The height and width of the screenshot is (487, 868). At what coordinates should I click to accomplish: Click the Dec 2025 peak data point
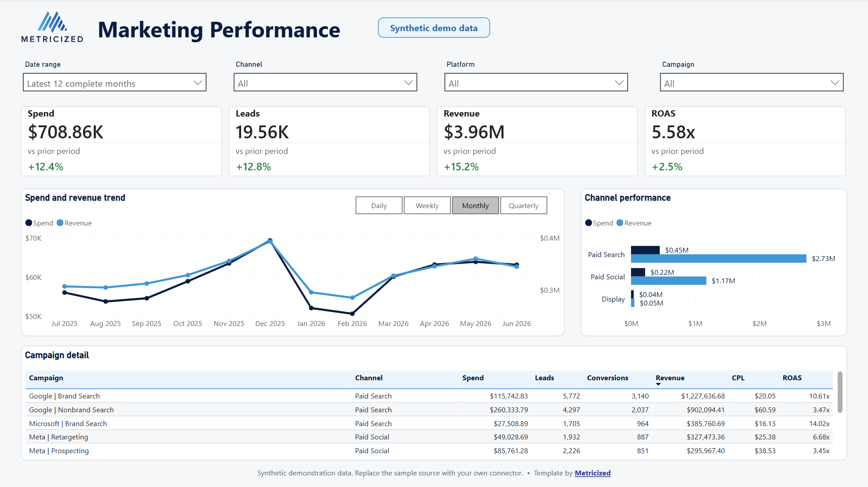[270, 241]
